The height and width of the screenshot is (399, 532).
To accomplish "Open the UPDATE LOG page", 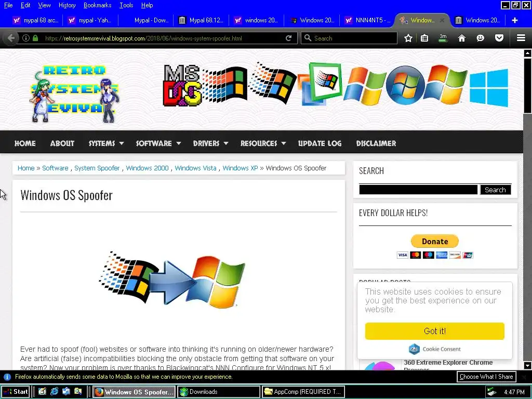I will coord(320,143).
